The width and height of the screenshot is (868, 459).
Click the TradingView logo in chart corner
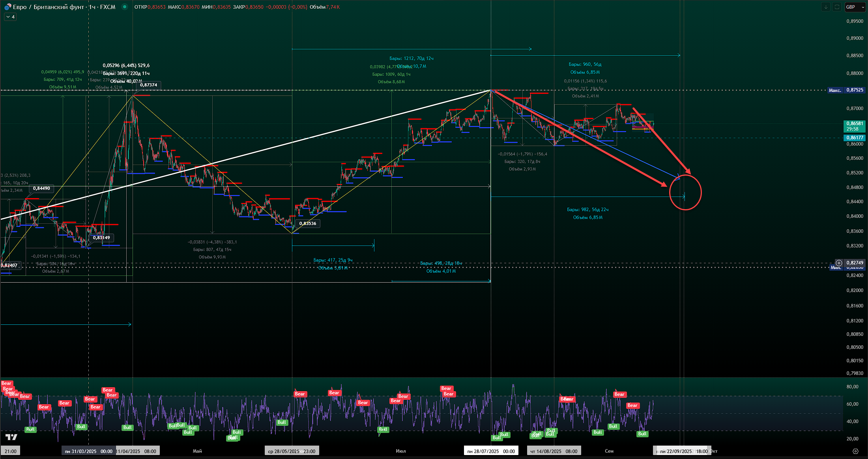11,437
